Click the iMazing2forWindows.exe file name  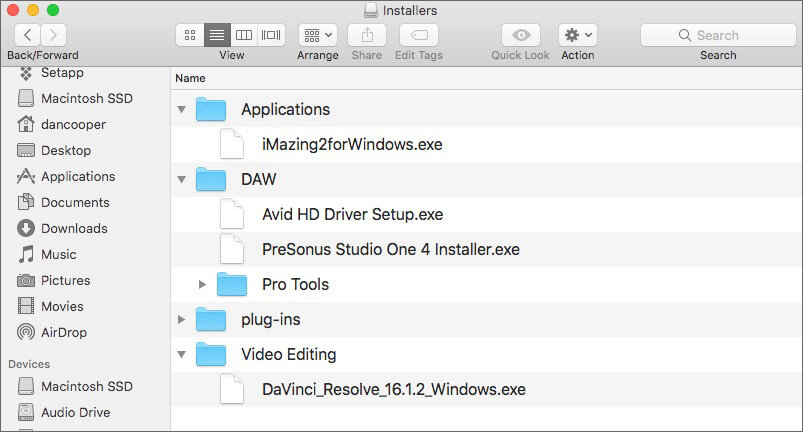tap(352, 145)
